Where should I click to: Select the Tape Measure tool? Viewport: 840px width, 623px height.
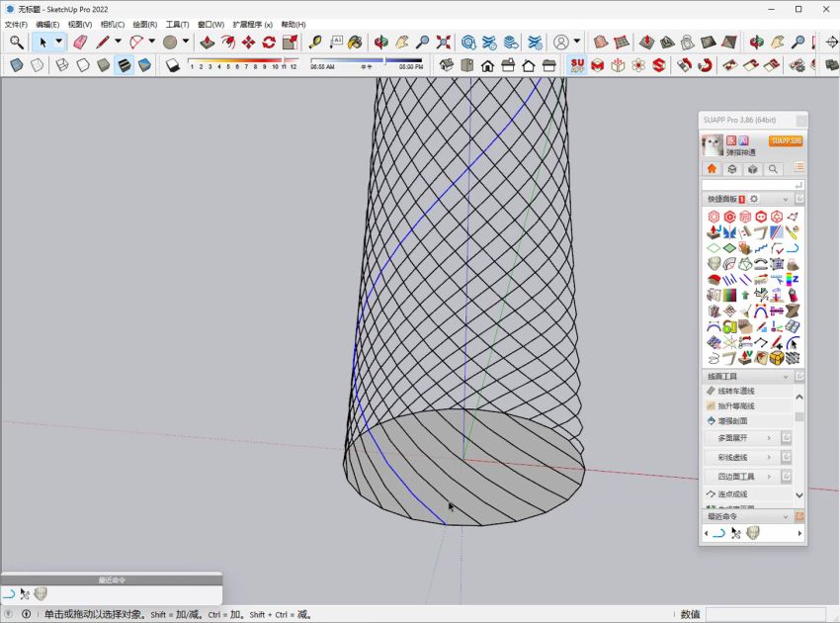click(315, 42)
